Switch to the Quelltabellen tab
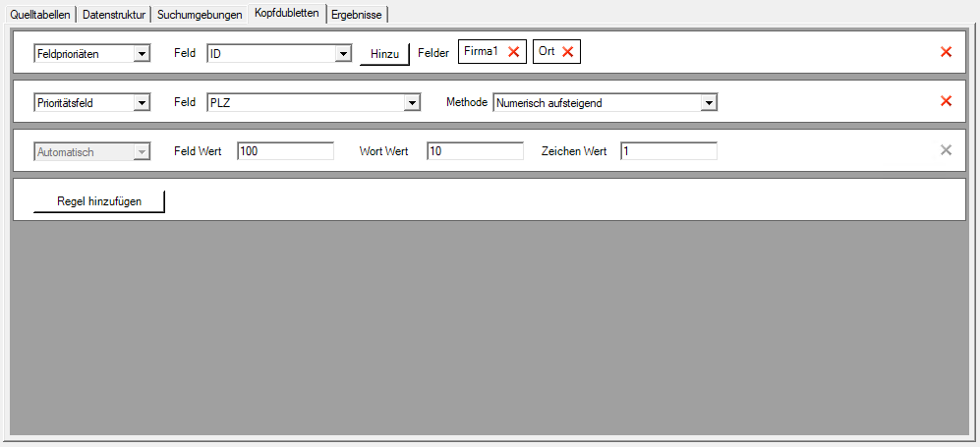Screen dimensions: 980x447 (x=40, y=15)
